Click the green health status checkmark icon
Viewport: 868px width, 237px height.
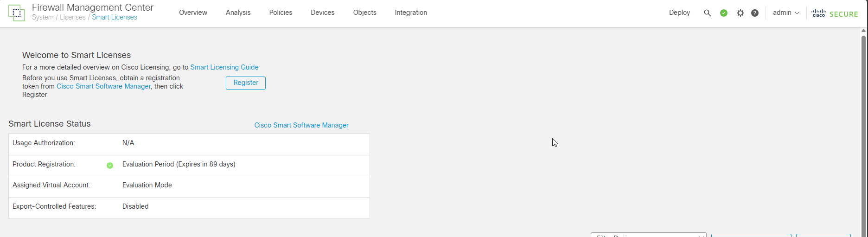point(723,13)
